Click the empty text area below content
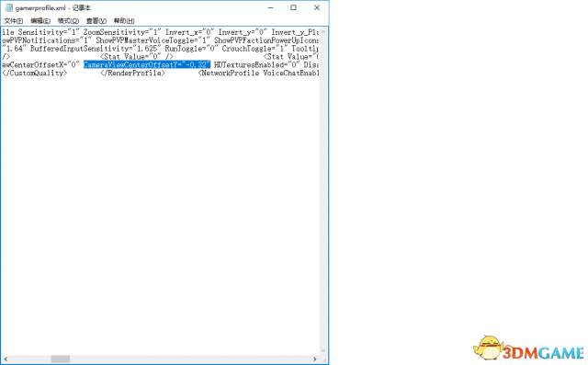588x365 pixels. click(x=160, y=214)
